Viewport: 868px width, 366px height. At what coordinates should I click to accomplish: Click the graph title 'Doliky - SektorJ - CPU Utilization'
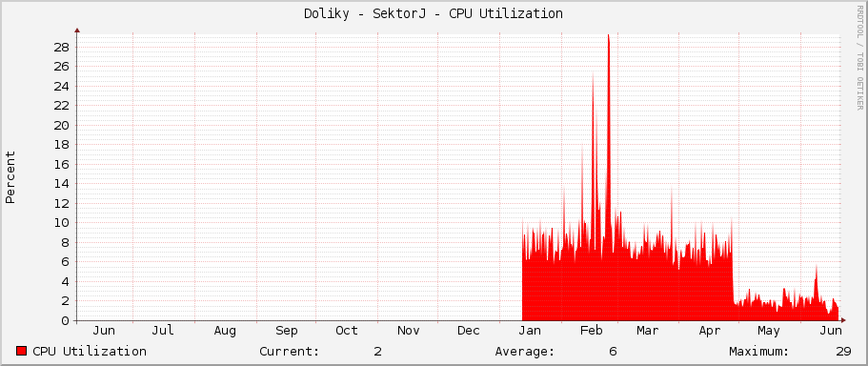(x=434, y=14)
